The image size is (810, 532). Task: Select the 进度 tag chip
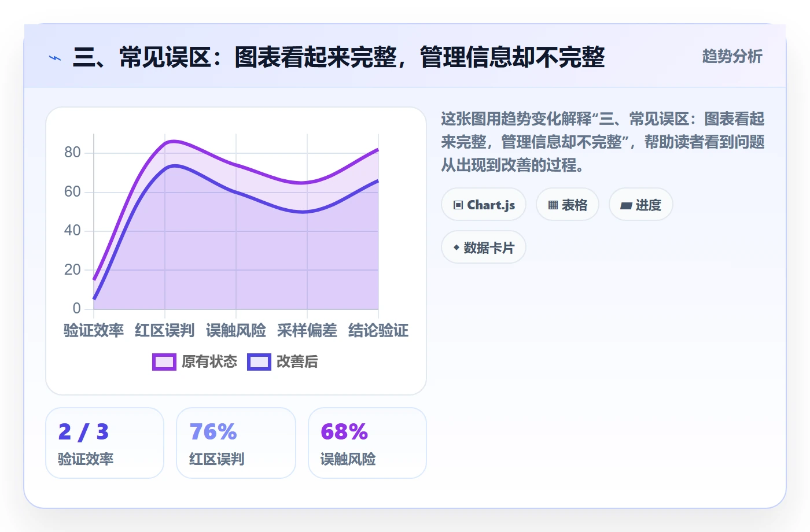[x=641, y=205]
